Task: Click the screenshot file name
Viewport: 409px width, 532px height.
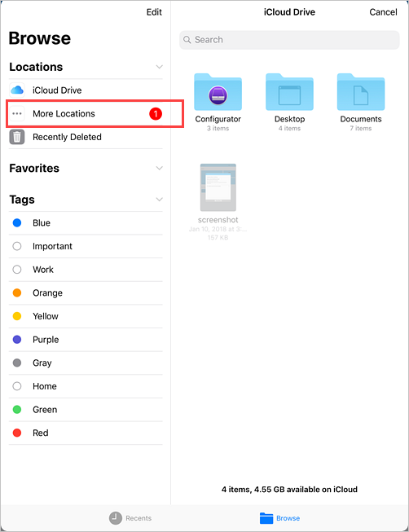Action: pos(218,220)
